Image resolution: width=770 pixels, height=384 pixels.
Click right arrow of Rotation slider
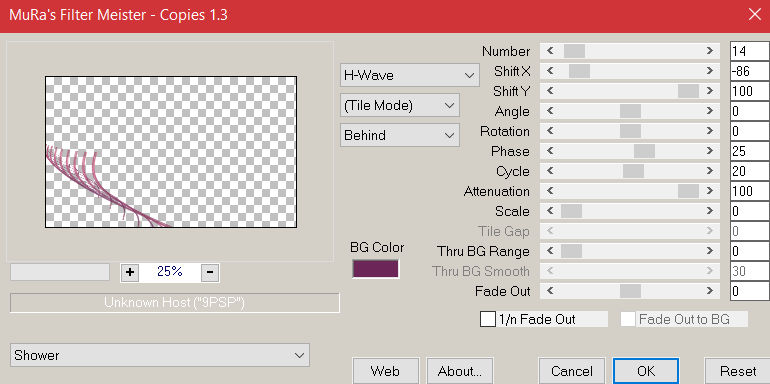[x=710, y=131]
